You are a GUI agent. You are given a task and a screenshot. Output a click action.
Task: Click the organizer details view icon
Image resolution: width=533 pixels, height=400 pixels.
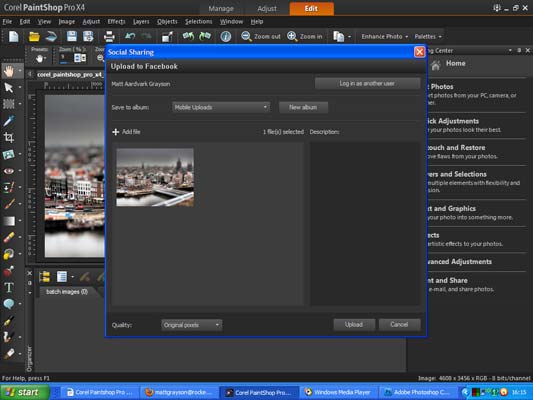point(62,277)
